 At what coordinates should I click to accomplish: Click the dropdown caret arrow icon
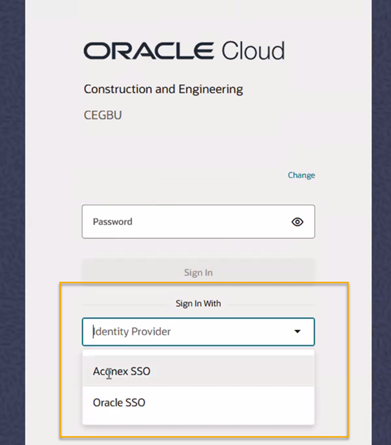pyautogui.click(x=297, y=331)
